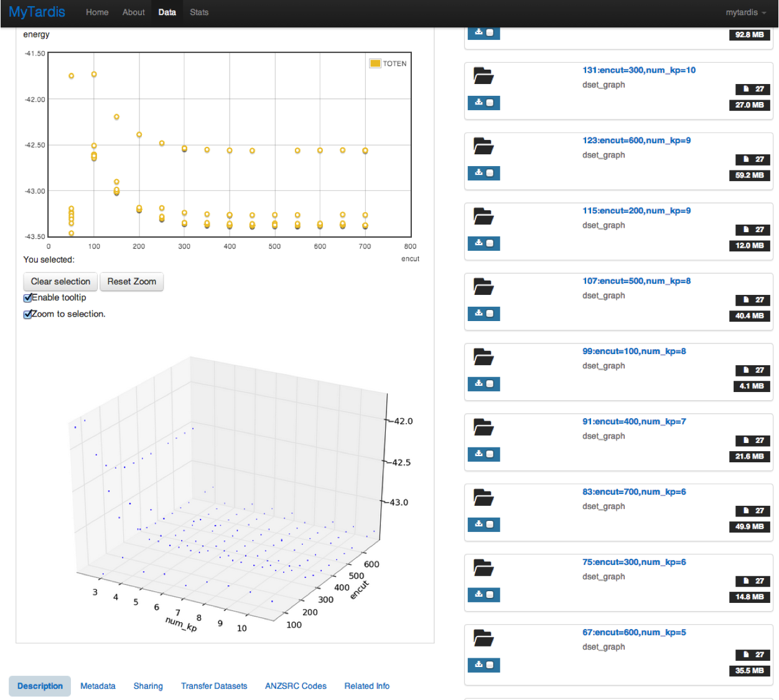This screenshot has height=700, width=779.
Task: Open the mytardis user dropdown menu
Action: click(745, 12)
